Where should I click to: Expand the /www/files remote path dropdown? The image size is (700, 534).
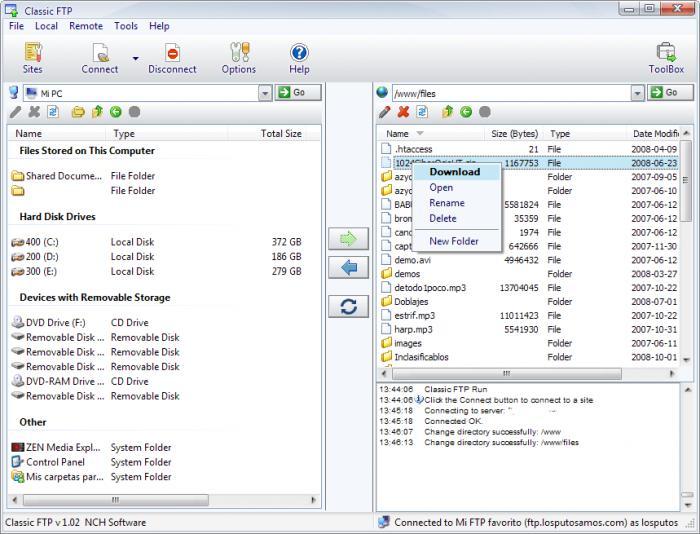click(638, 93)
